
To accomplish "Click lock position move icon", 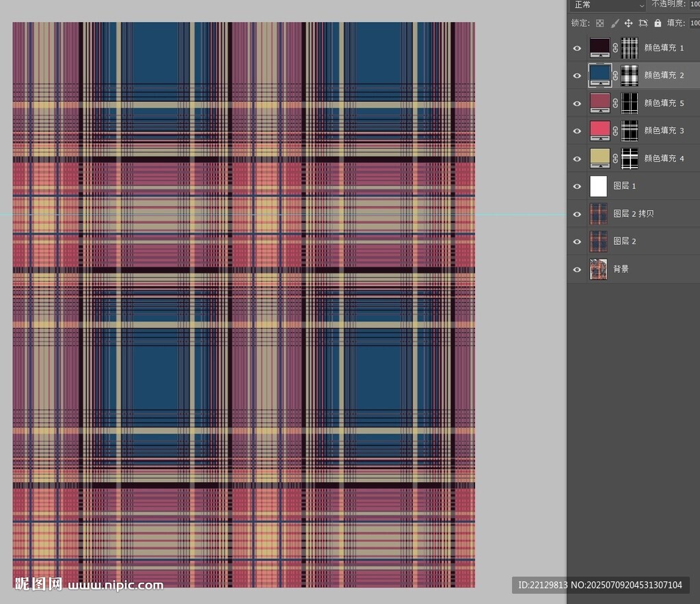I will [628, 23].
